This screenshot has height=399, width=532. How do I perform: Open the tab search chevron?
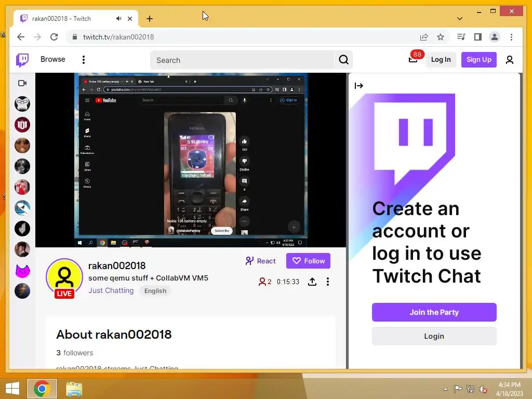click(460, 19)
